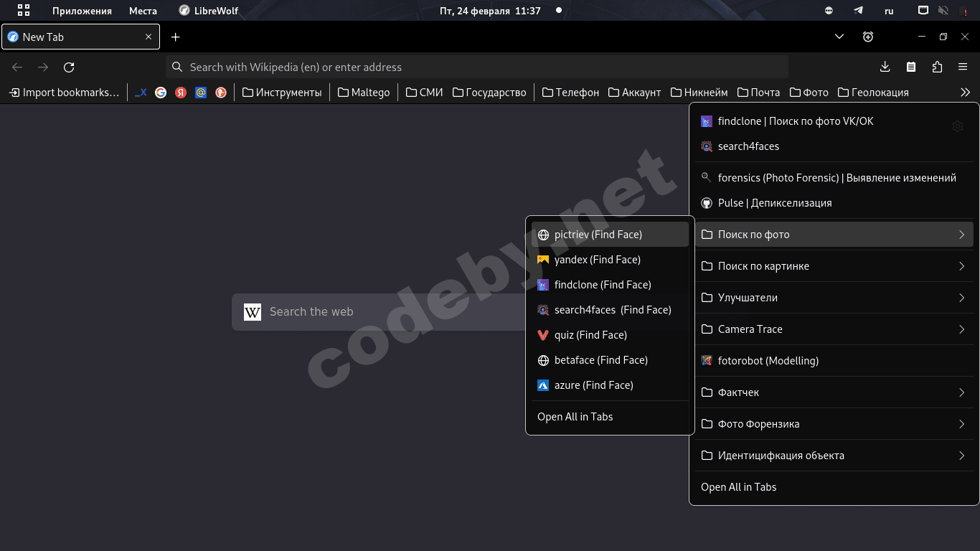Reload the current page
The height and width of the screenshot is (551, 980).
tap(69, 67)
